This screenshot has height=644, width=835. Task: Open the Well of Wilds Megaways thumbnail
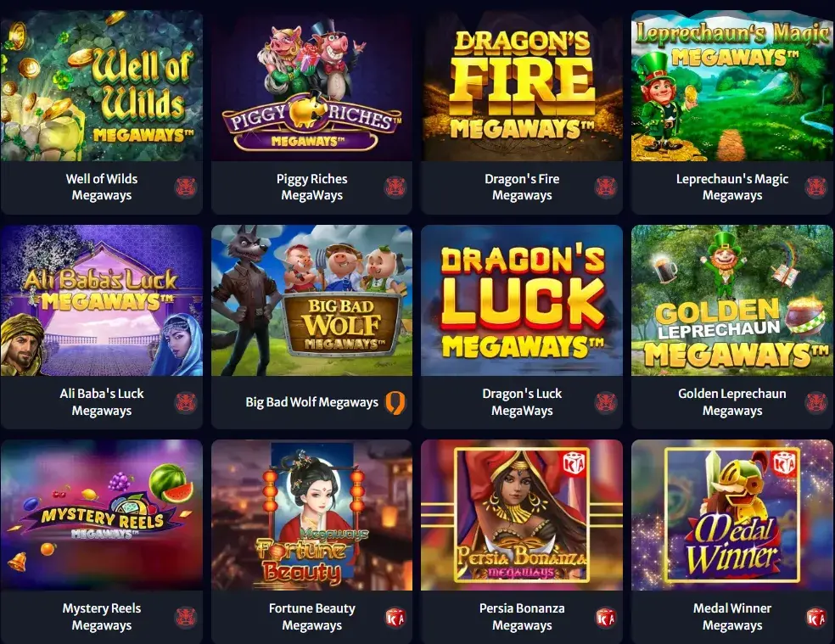tap(102, 85)
